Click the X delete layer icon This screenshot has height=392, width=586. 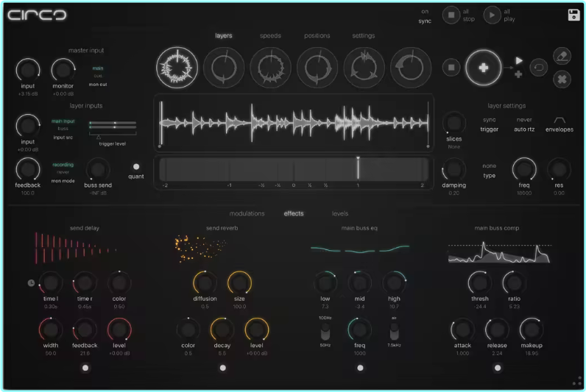(561, 79)
